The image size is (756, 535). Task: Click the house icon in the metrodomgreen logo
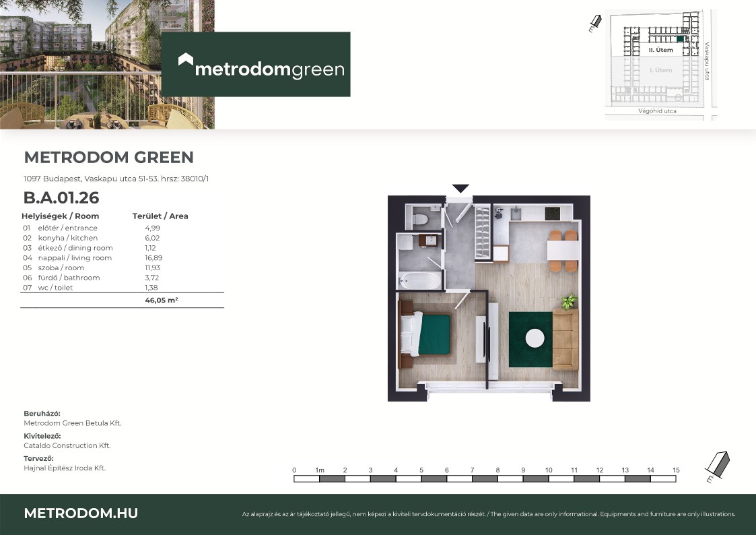(x=186, y=61)
